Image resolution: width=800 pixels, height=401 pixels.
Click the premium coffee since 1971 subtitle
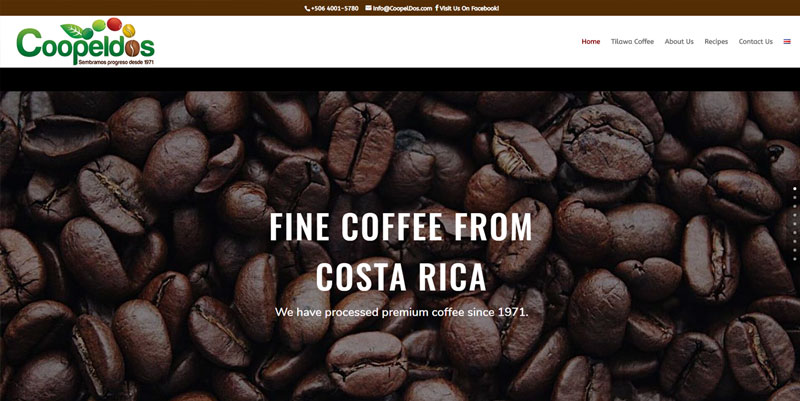tap(402, 312)
